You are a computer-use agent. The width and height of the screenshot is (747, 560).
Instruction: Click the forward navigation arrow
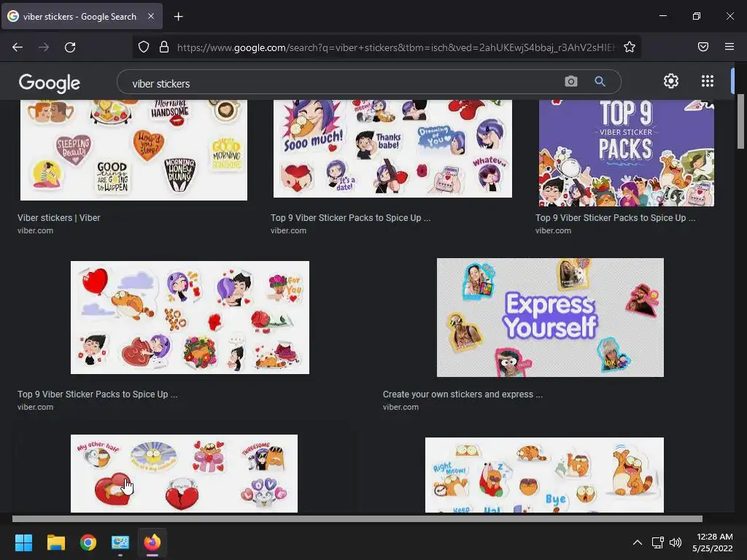coord(44,47)
